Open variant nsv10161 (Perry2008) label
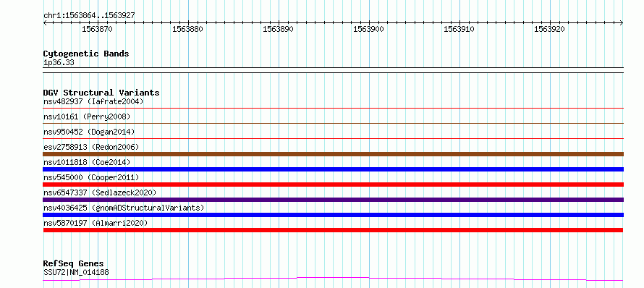Screen dimensions: 644x288 (87, 117)
